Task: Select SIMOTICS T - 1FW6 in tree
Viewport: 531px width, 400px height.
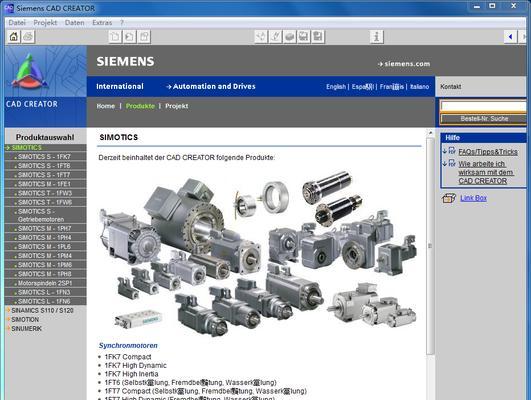Action: tap(44, 203)
